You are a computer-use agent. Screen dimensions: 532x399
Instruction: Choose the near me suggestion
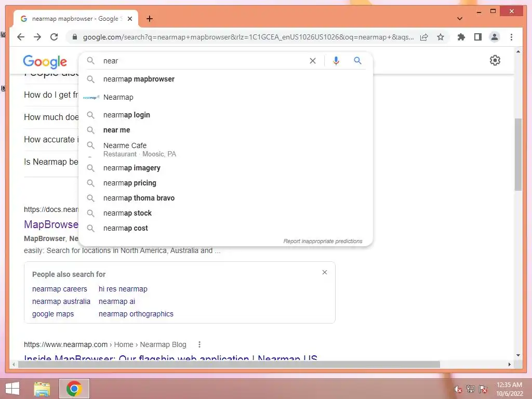coord(225,130)
